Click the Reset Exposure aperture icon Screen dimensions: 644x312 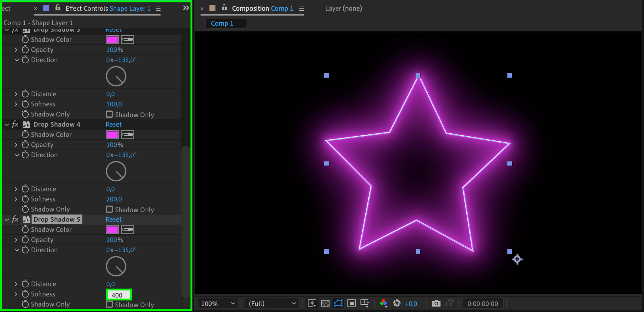pyautogui.click(x=397, y=303)
